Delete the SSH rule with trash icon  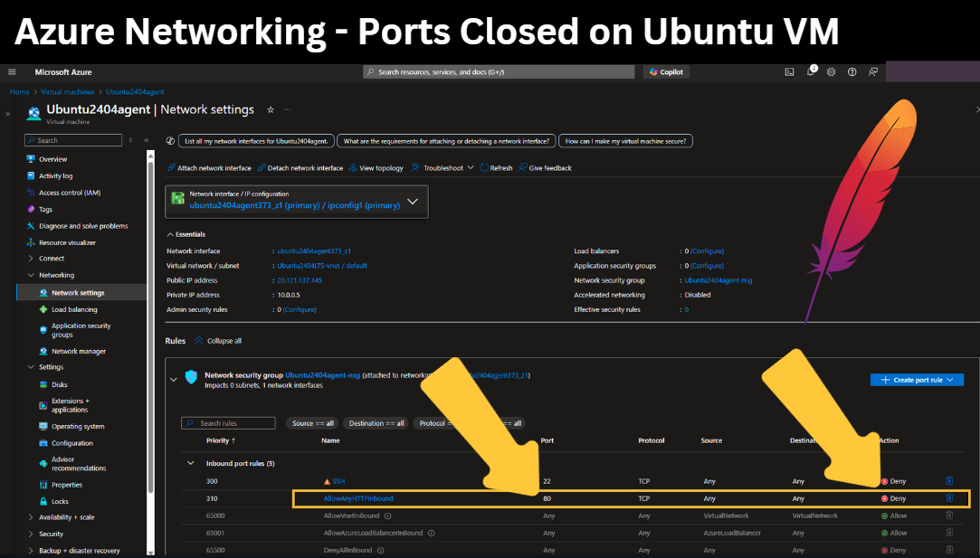pyautogui.click(x=949, y=480)
